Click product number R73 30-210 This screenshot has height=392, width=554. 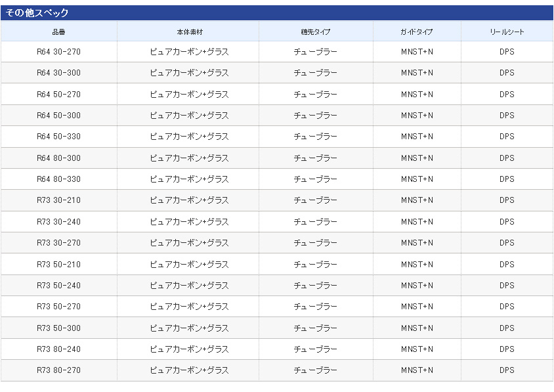coord(59,200)
